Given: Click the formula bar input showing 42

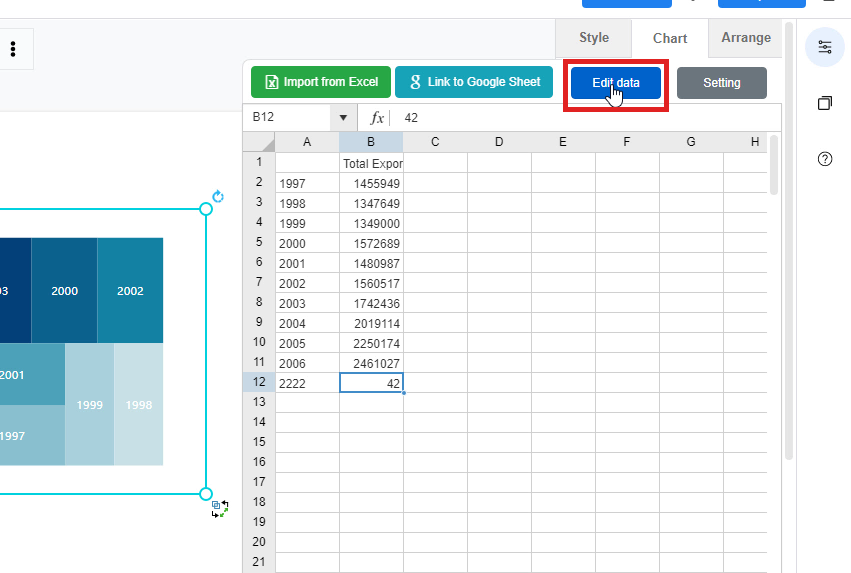Looking at the screenshot, I should (x=580, y=118).
